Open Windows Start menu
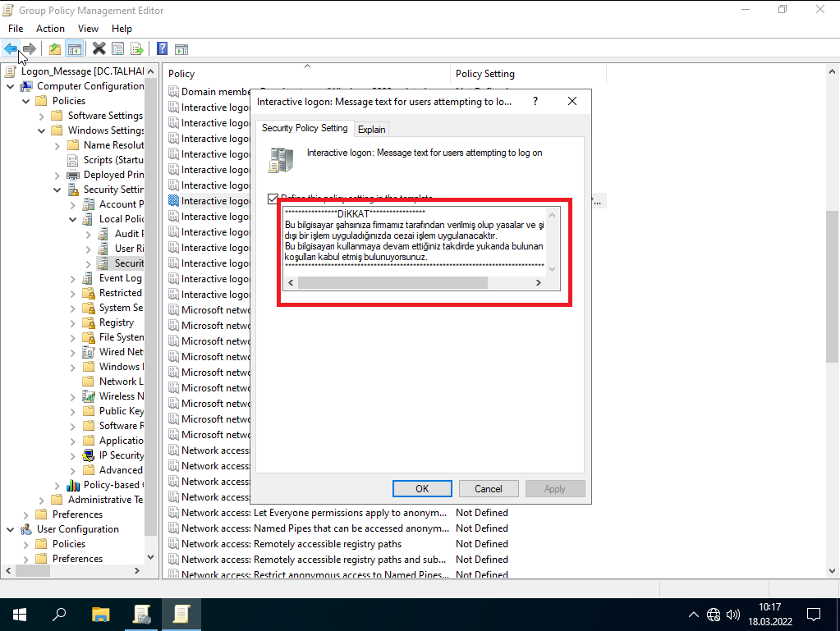840x631 pixels. tap(20, 615)
